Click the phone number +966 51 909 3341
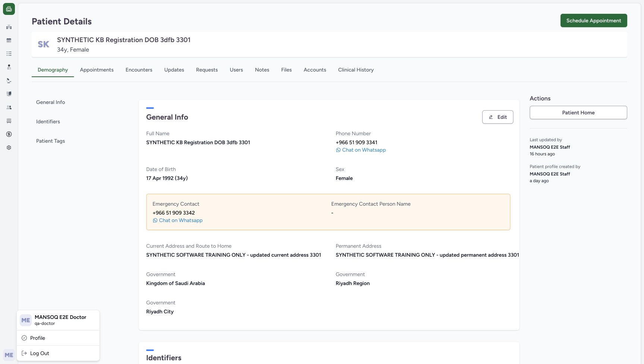Screen dimensions: 644x364 [357, 142]
